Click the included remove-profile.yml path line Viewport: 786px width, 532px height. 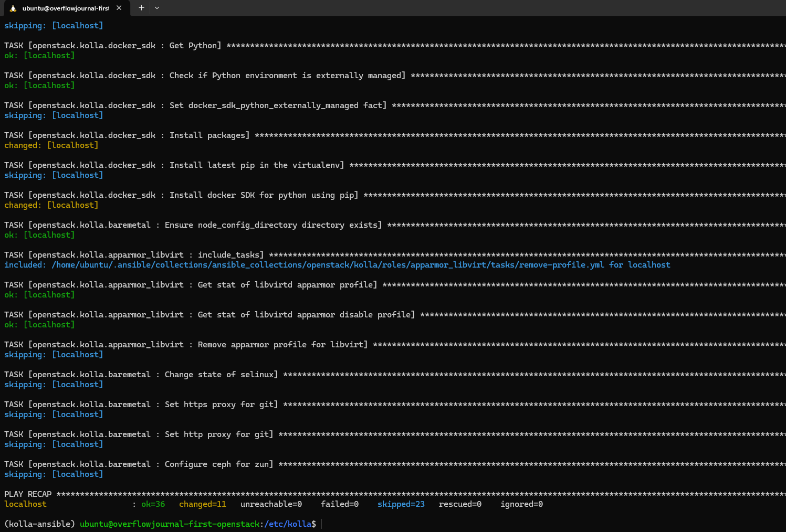point(337,265)
